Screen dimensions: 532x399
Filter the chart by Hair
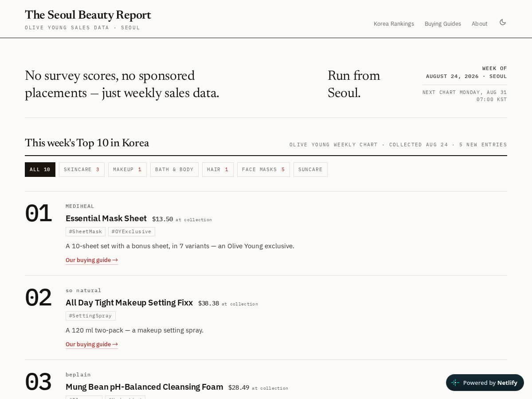tap(218, 169)
